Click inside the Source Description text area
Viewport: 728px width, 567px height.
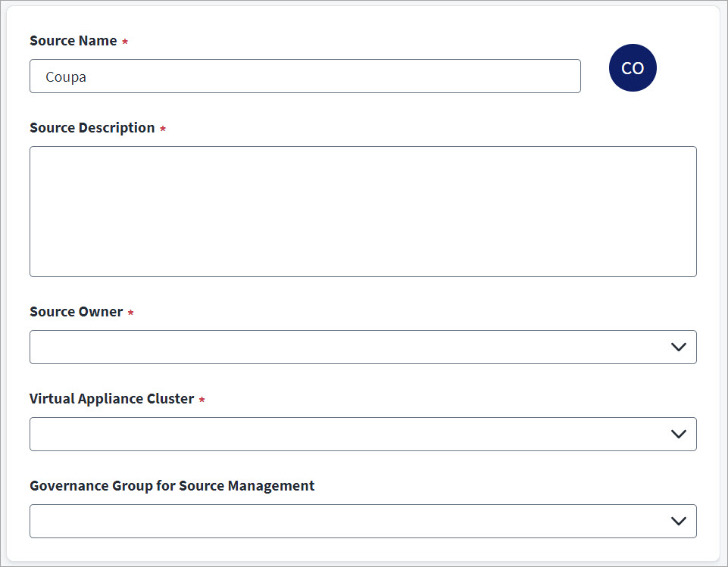pyautogui.click(x=363, y=211)
